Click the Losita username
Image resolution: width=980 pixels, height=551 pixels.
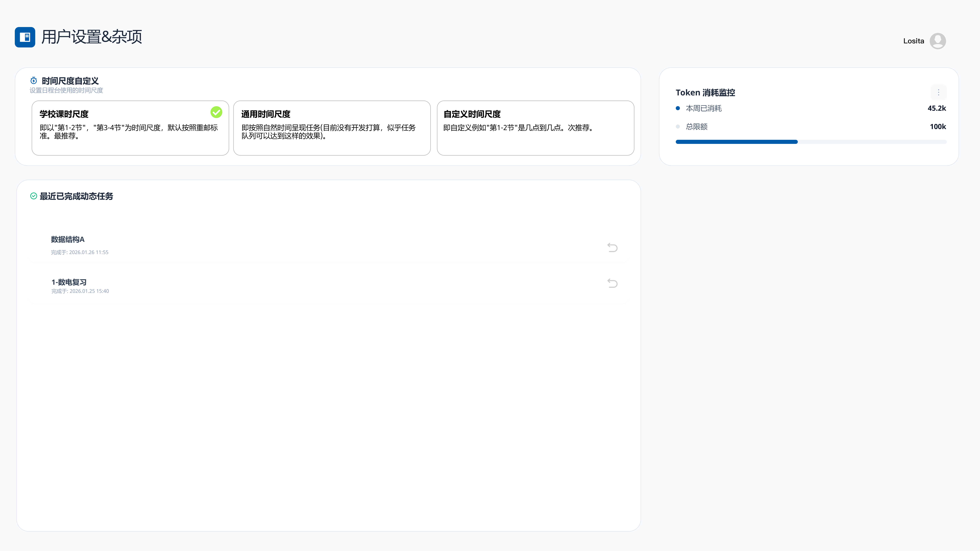(x=914, y=41)
